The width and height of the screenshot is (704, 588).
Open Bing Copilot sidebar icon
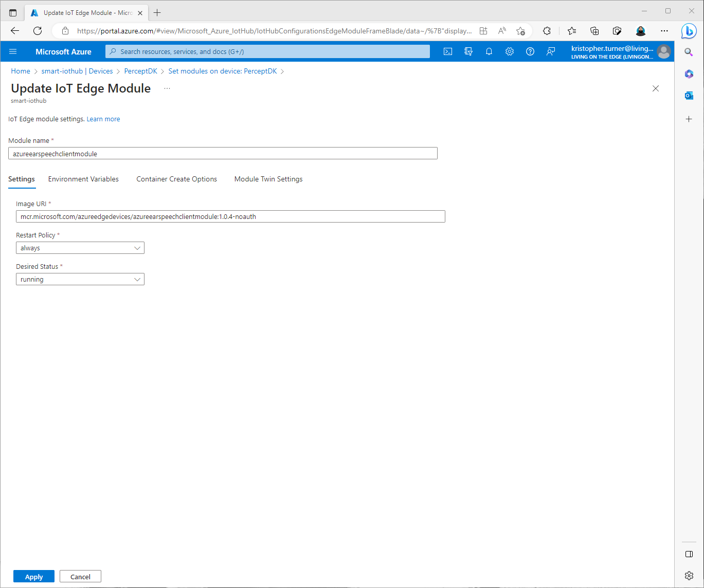click(x=689, y=31)
